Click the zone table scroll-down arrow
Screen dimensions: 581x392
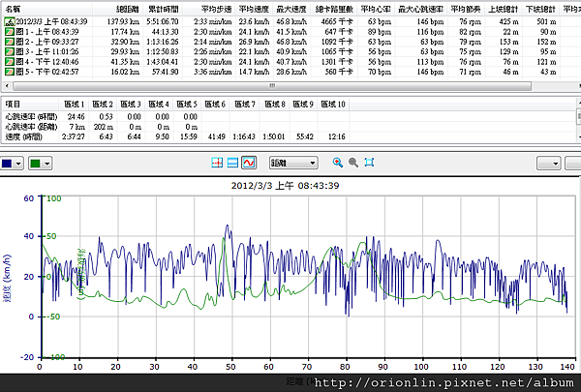(579, 137)
